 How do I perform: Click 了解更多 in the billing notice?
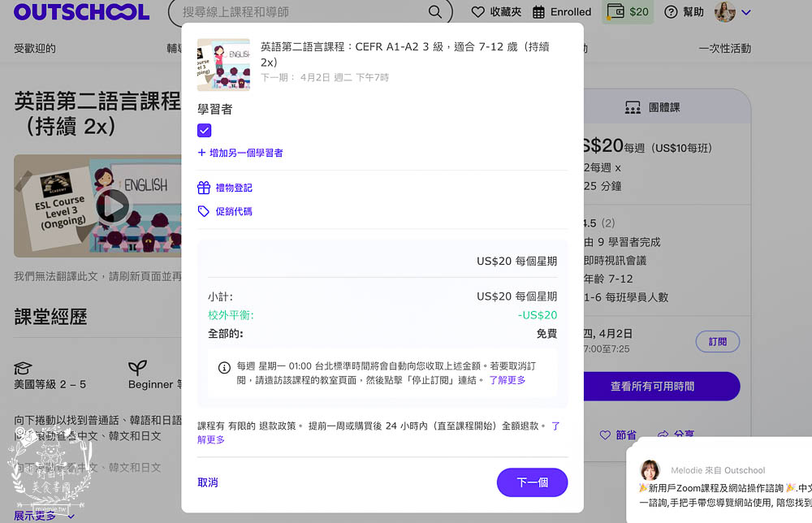coord(507,380)
